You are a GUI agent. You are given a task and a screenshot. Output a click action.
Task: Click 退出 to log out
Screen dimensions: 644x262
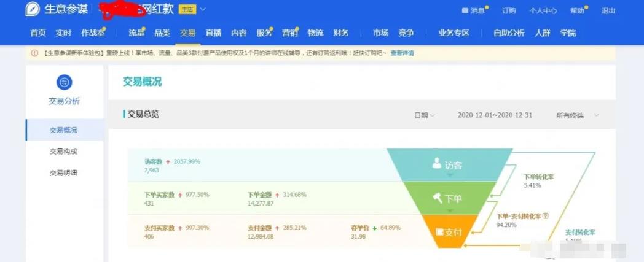(609, 11)
